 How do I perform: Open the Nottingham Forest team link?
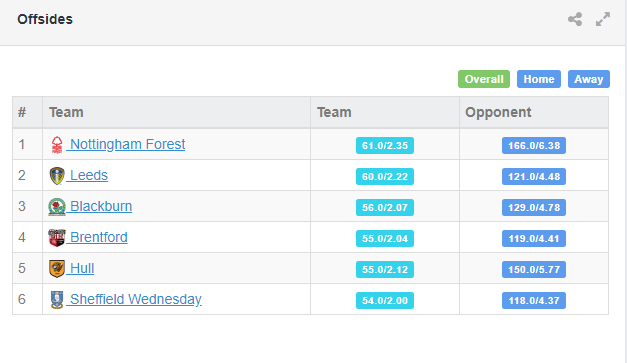point(127,144)
